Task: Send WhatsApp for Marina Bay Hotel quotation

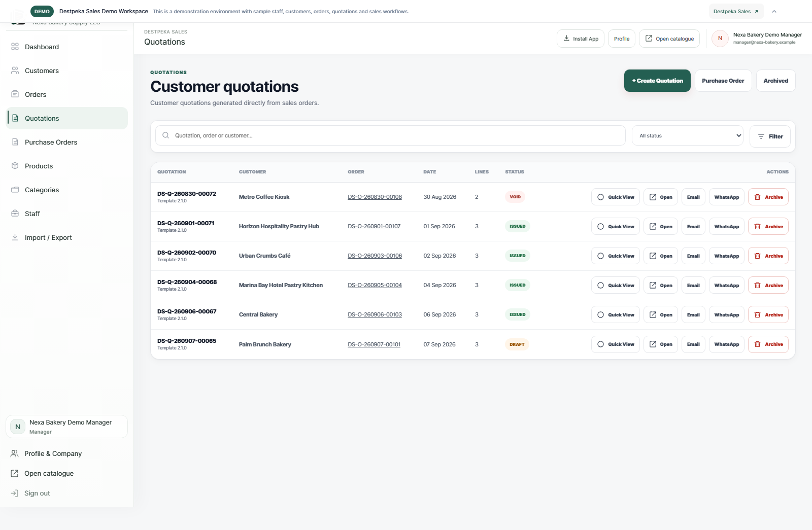Action: [x=727, y=285]
